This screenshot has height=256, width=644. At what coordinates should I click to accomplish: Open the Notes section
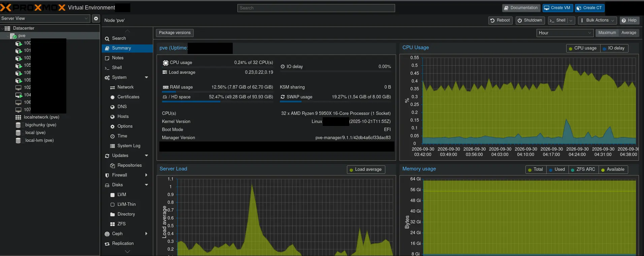(127, 58)
